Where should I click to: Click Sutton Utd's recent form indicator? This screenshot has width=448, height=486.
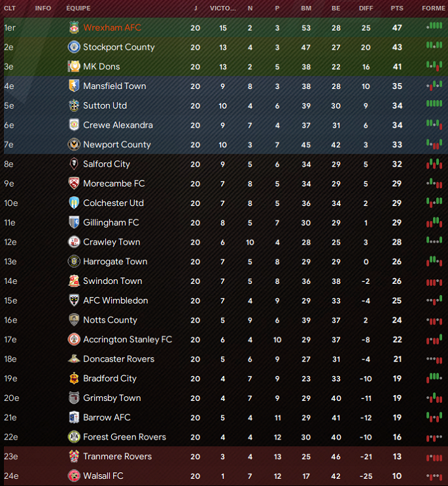click(x=434, y=105)
